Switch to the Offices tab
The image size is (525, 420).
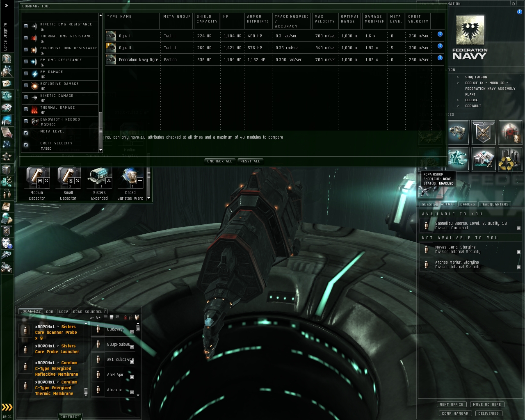(x=468, y=204)
